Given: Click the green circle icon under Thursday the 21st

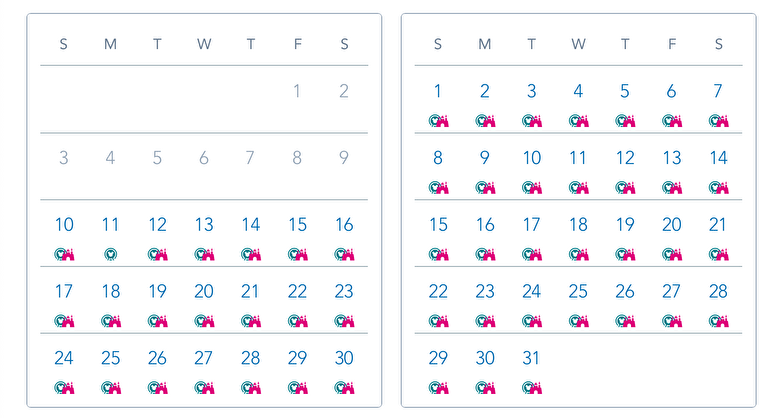Looking at the screenshot, I should pyautogui.click(x=248, y=321).
